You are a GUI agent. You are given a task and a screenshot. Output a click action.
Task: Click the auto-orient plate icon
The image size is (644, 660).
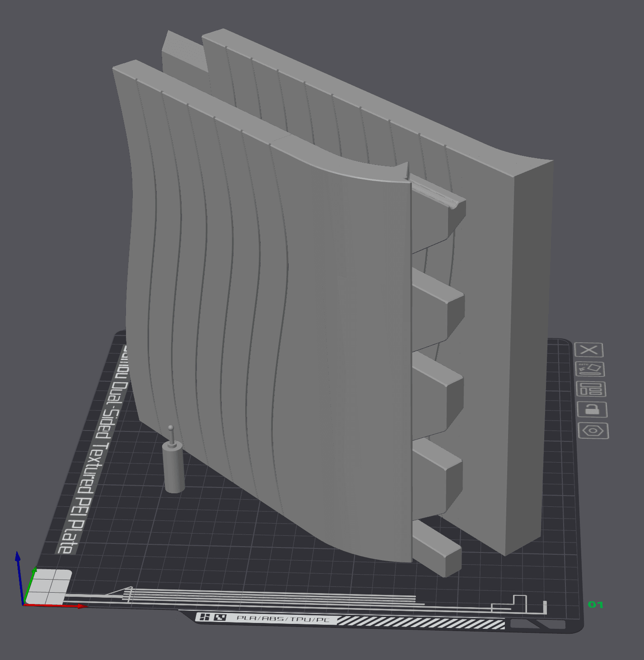pyautogui.click(x=590, y=369)
